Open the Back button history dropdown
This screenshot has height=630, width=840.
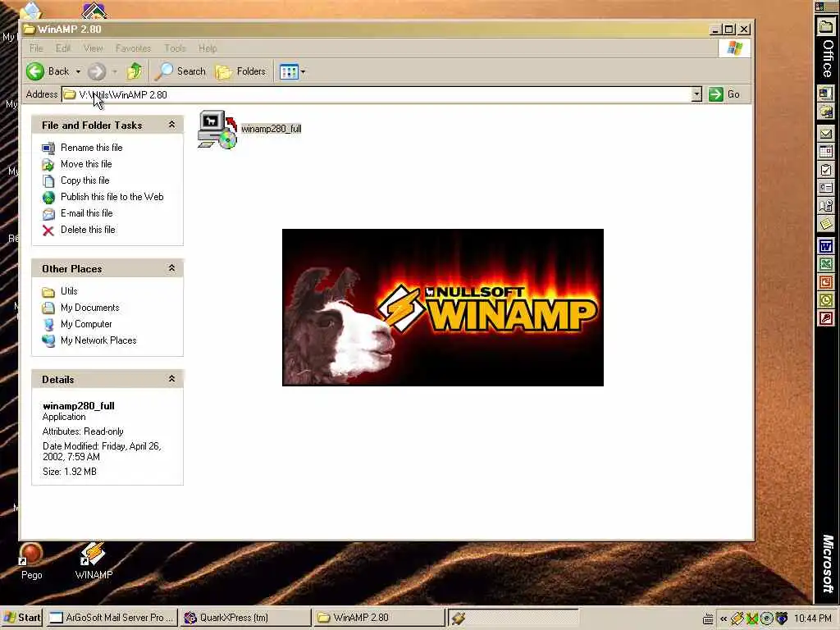coord(78,71)
